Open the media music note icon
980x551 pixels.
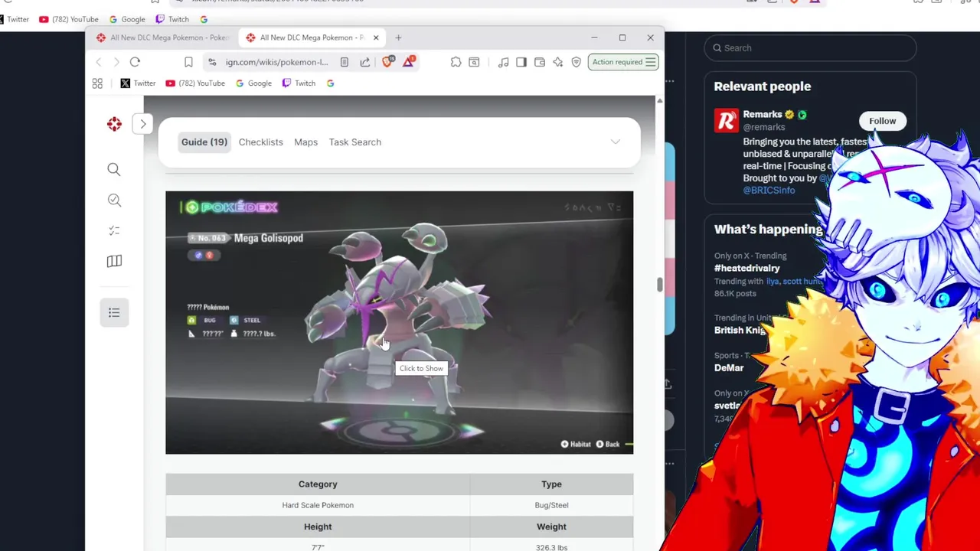pos(503,62)
